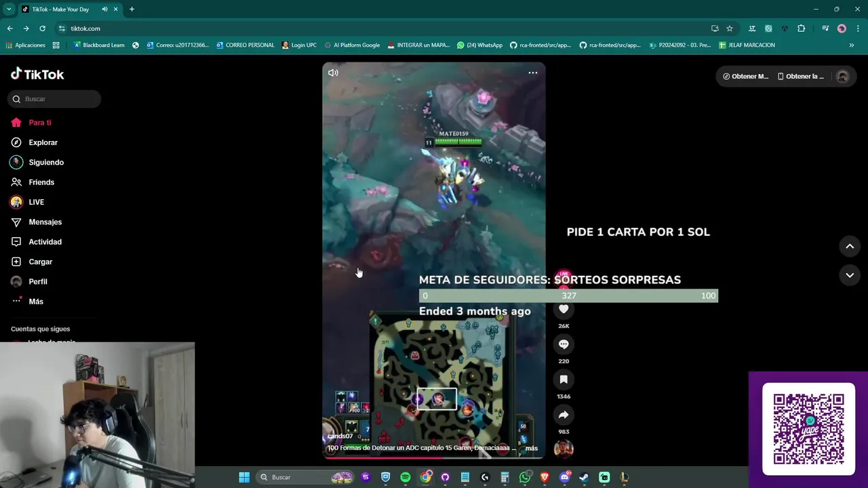Click the Obtener la ... app button
This screenshot has width=868, height=488.
(801, 77)
